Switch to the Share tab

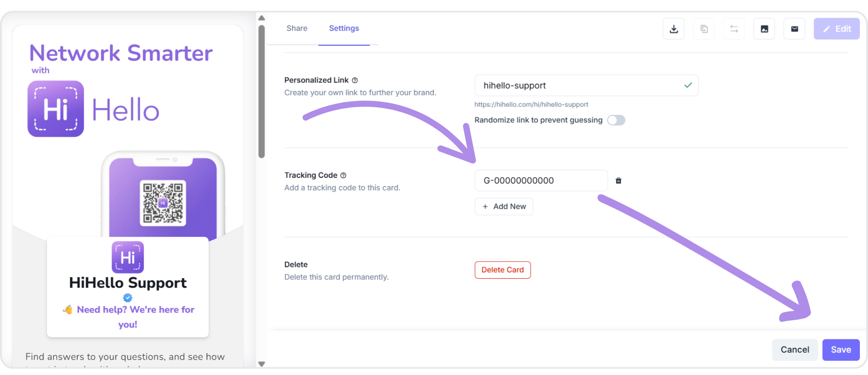[297, 28]
